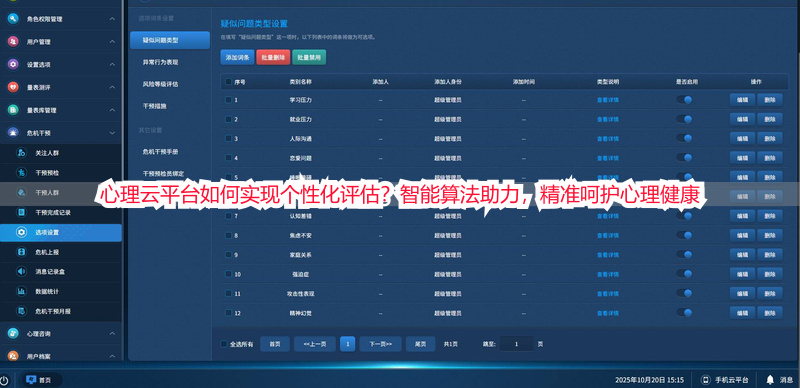Select the 疑似问题类型 tab
The image size is (800, 388).
click(x=170, y=40)
